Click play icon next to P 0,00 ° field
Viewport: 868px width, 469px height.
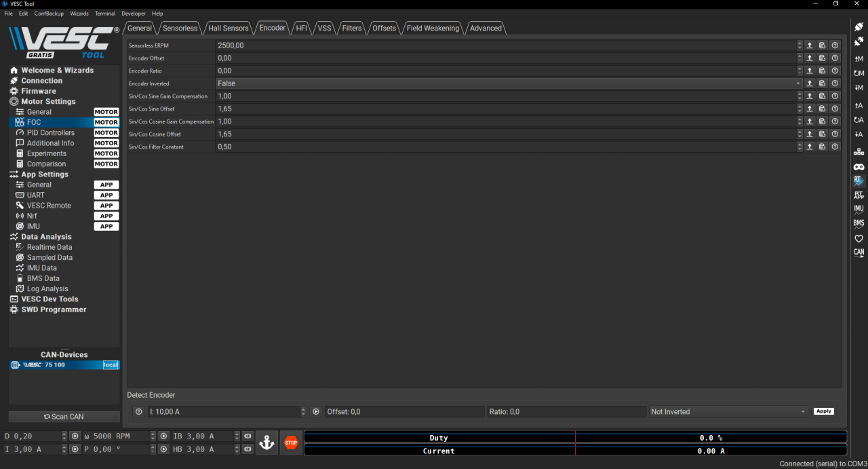click(163, 449)
